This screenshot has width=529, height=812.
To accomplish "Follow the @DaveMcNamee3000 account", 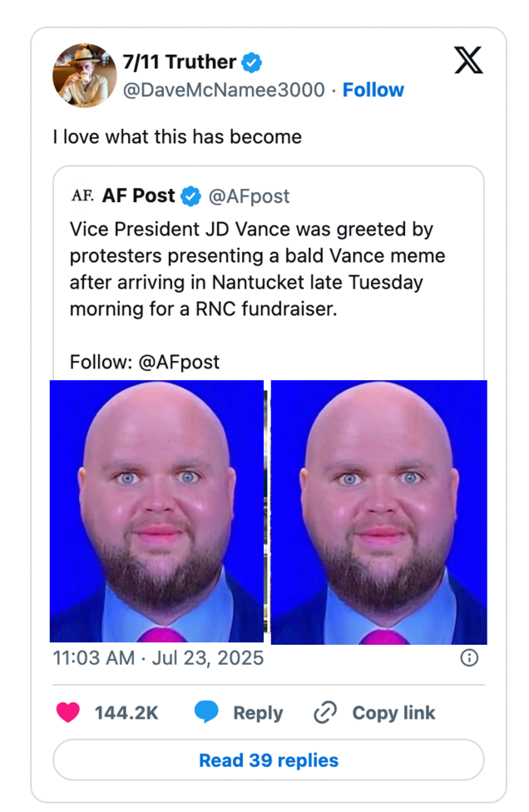I will point(373,90).
